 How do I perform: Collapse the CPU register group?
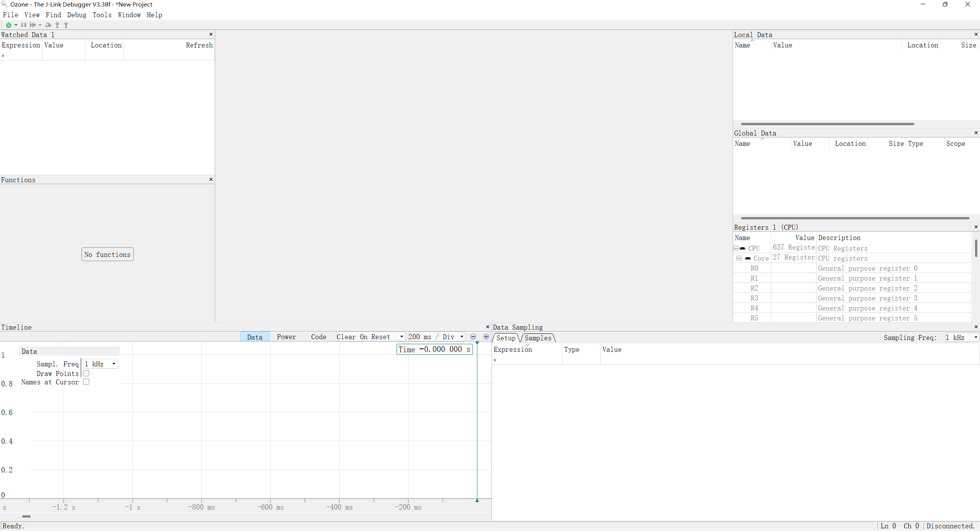pos(736,248)
